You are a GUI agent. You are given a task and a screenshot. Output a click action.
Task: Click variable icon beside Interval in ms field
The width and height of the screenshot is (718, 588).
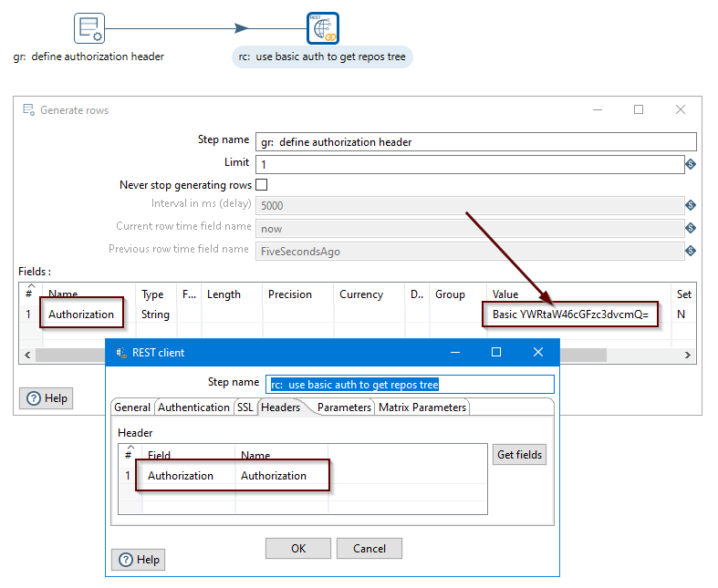(691, 206)
